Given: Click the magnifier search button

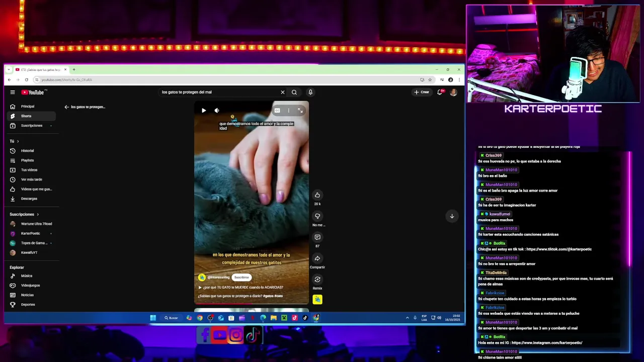Looking at the screenshot, I should pyautogui.click(x=294, y=92).
